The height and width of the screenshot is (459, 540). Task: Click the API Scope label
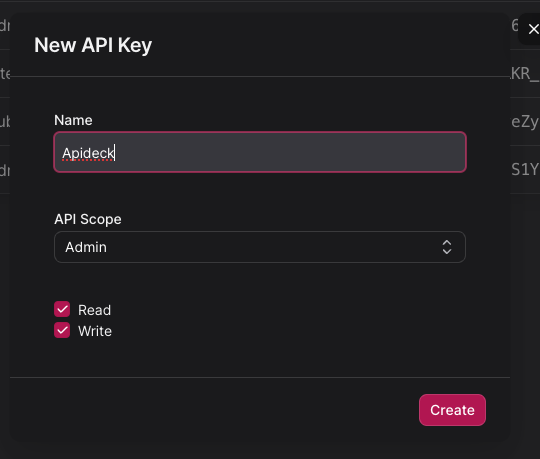point(88,219)
